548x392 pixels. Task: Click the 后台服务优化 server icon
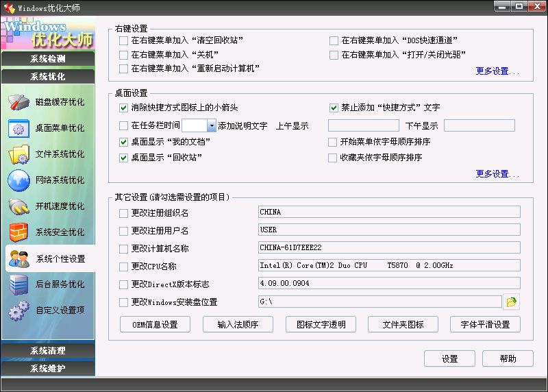(18, 284)
